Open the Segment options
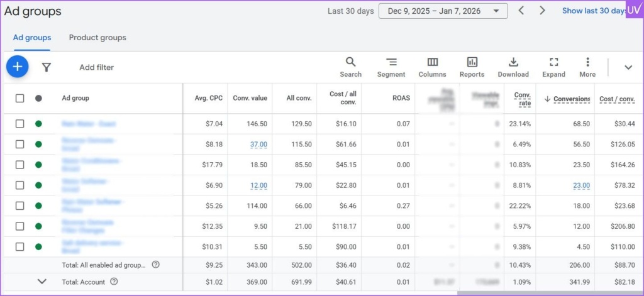Screen dimensions: 644x296 [x=391, y=67]
